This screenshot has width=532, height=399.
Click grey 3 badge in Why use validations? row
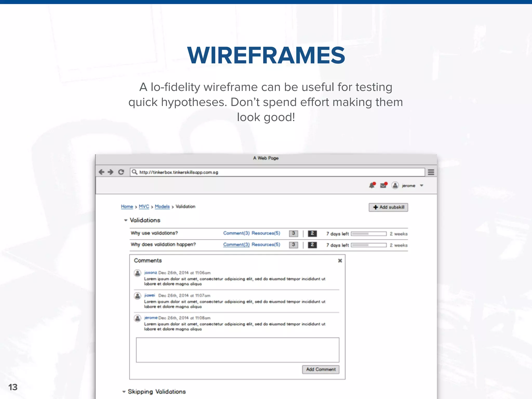(294, 234)
